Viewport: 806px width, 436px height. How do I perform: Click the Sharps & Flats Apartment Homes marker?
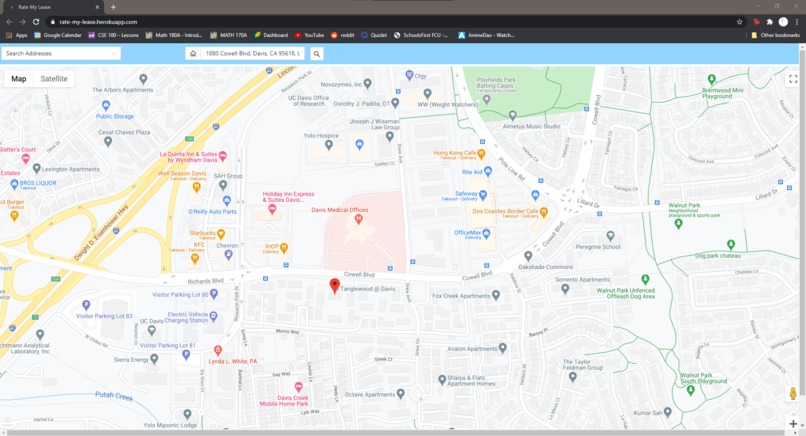(442, 380)
